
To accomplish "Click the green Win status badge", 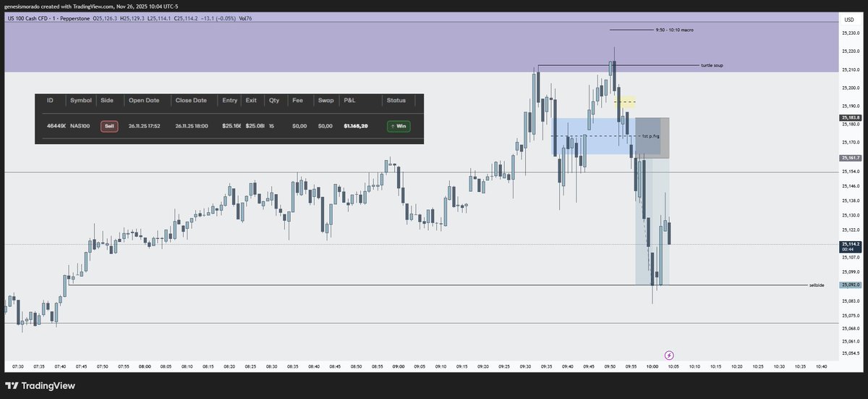I will coord(398,126).
